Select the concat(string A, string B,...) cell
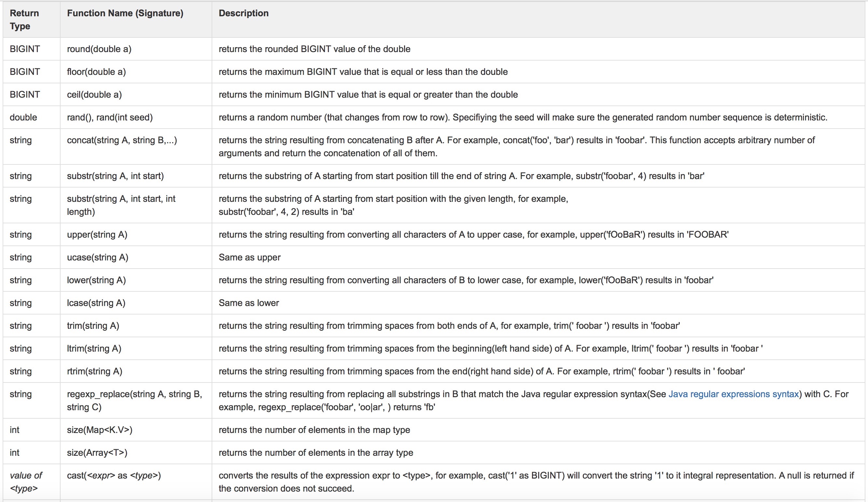The height and width of the screenshot is (502, 868). pos(122,140)
